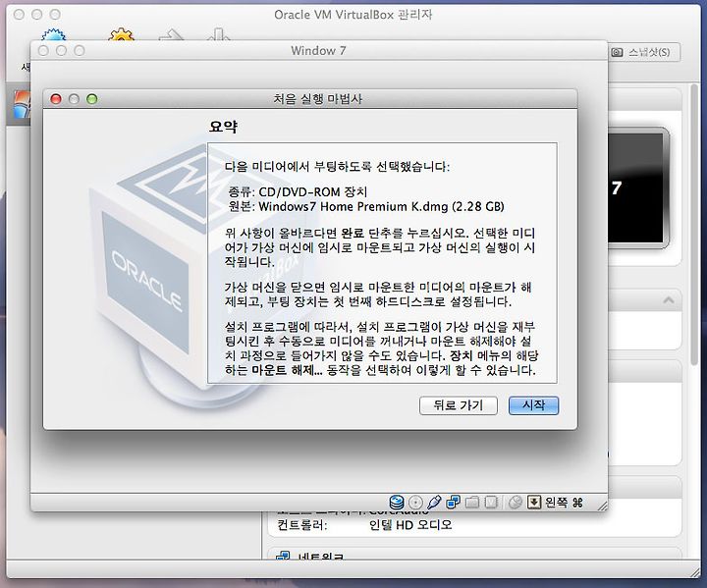The width and height of the screenshot is (707, 588).
Task: Click the host key capture arrow icon
Action: pyautogui.click(x=534, y=502)
